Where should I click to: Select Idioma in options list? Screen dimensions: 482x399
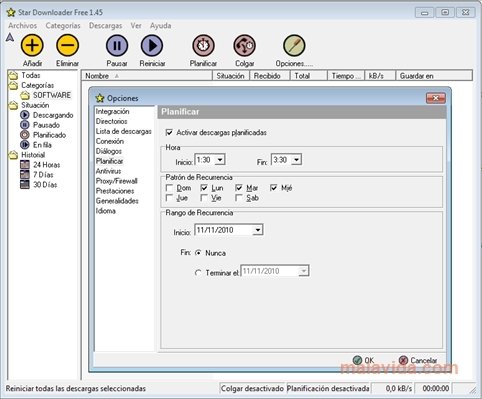pos(106,211)
